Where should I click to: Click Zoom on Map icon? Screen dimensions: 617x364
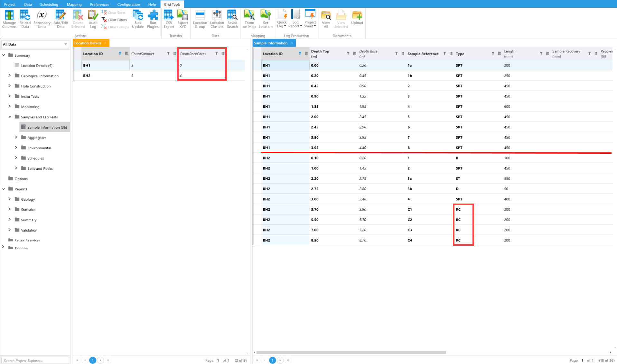coord(249,19)
